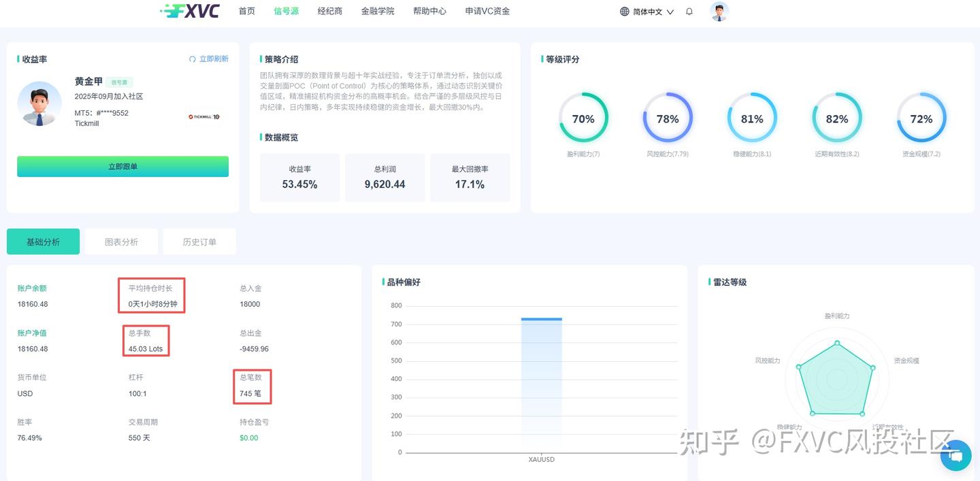Open 金融学院 navigation item

click(x=378, y=11)
